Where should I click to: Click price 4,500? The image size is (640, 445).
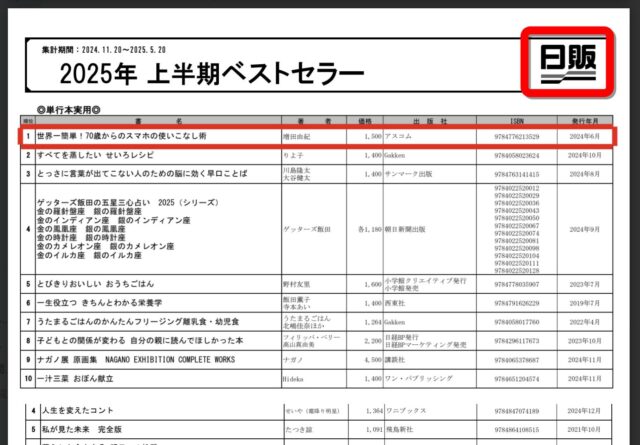[373, 360]
